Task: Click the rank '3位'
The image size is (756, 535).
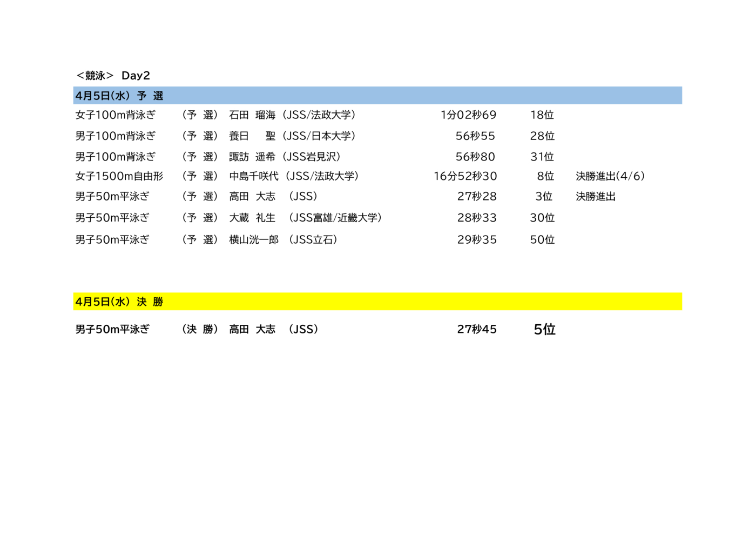Action: pos(544,196)
